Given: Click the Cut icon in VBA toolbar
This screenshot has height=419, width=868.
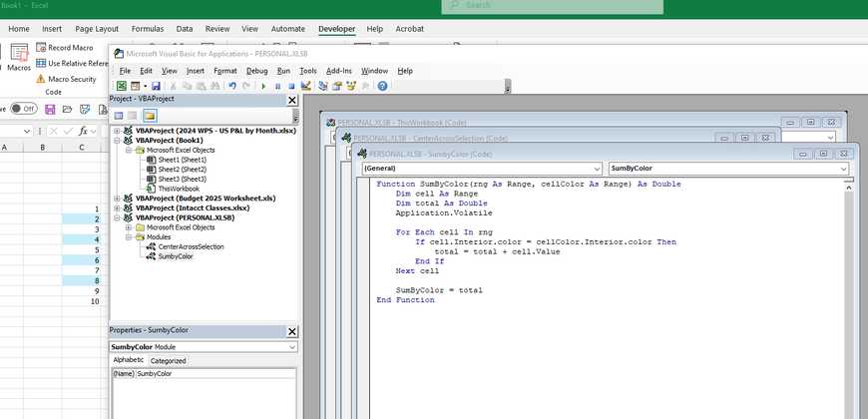Looking at the screenshot, I should [173, 86].
